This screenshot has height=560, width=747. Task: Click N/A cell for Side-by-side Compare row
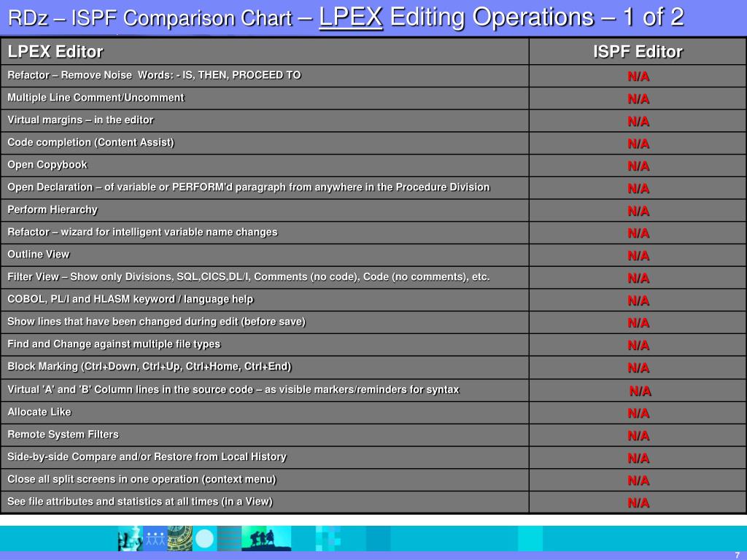click(x=638, y=458)
